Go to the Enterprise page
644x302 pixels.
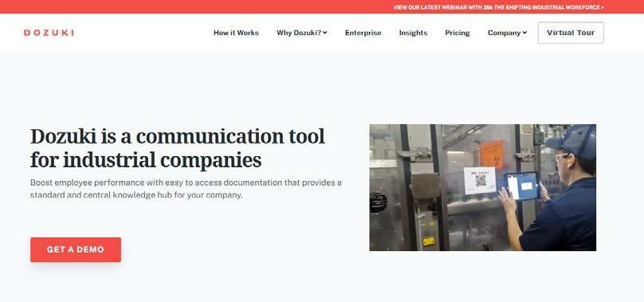pos(363,33)
